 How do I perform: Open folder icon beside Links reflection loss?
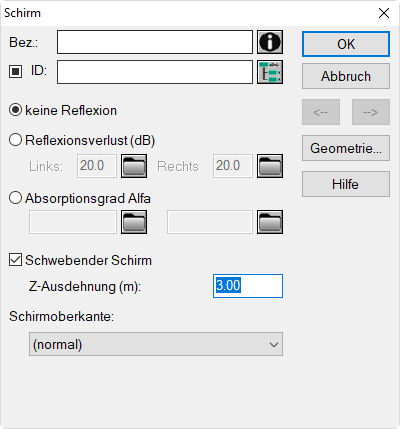coord(134,166)
